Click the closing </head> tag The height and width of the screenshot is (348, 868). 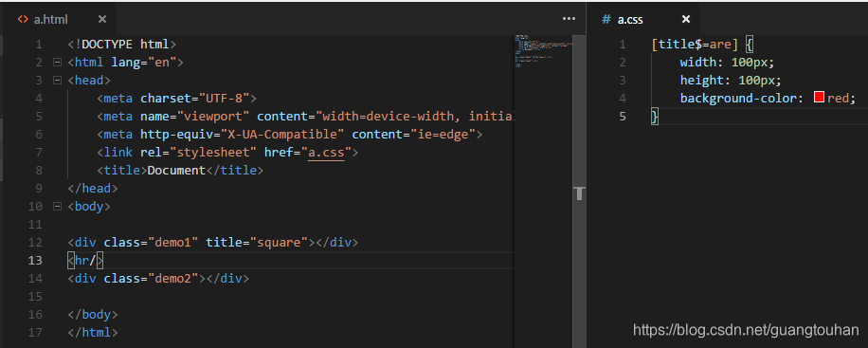93,189
